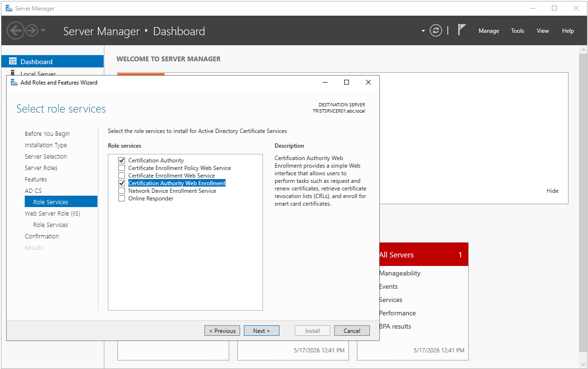Viewport: 588px width, 369px height.
Task: Click the Cancel button in wizard
Action: click(x=352, y=331)
